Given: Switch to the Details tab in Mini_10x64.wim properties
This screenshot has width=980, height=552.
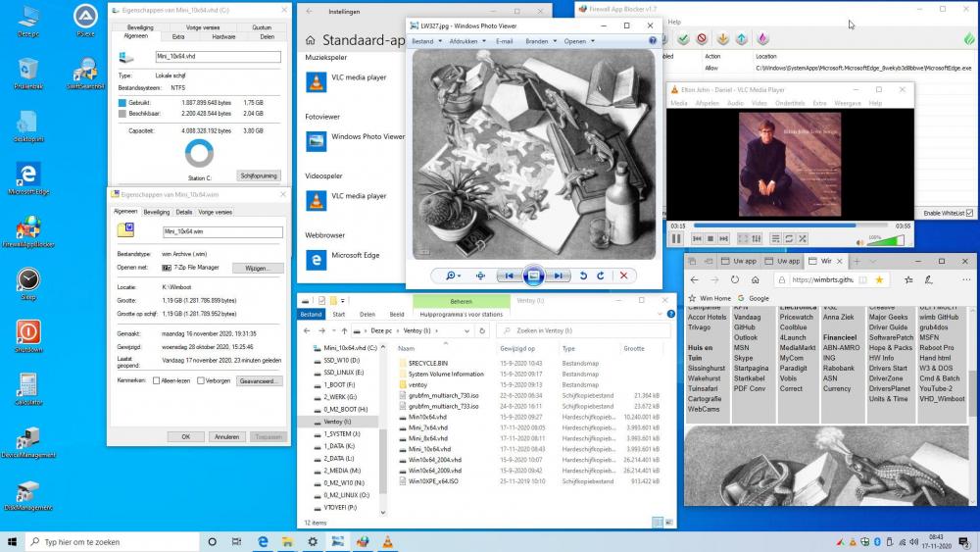Looking at the screenshot, I should [x=183, y=212].
